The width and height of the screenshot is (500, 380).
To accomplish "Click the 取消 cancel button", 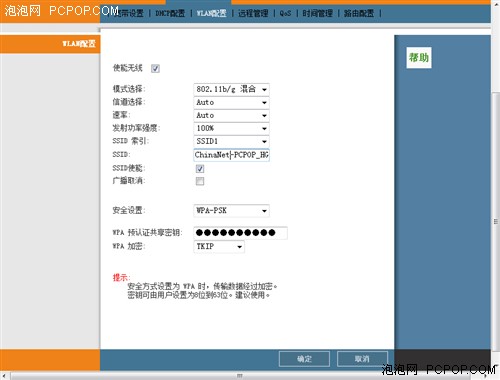I will point(362,359).
